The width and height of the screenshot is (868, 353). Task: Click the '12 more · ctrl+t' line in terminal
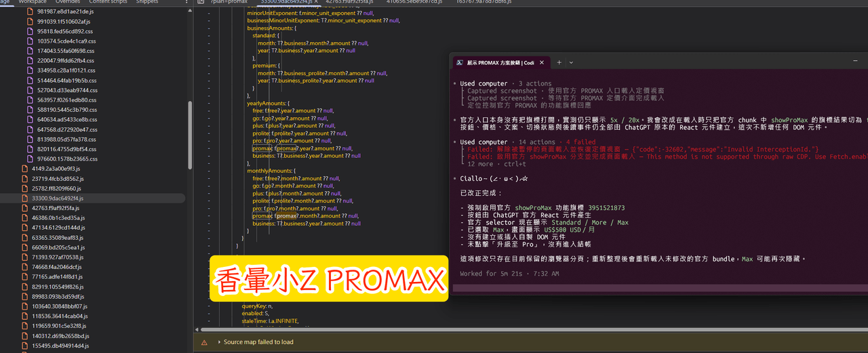click(x=497, y=164)
